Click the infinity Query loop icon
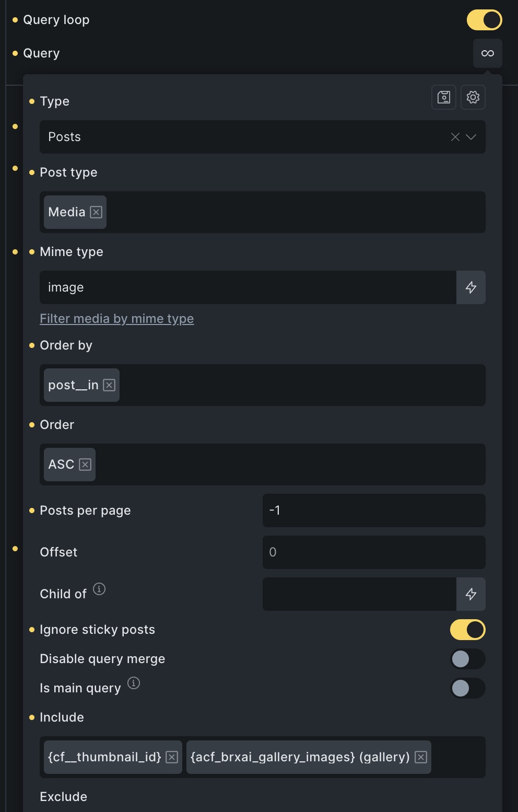This screenshot has width=518, height=812. [x=488, y=53]
